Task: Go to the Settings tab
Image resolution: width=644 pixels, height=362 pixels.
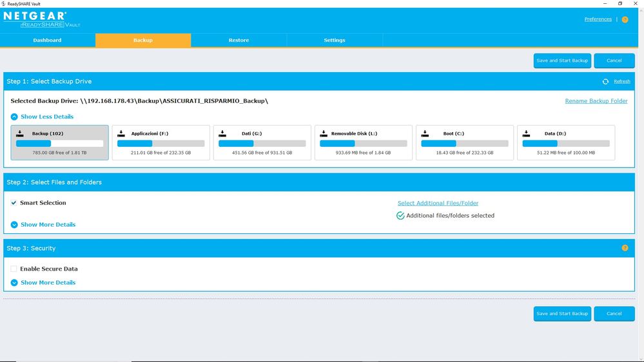Action: tap(335, 40)
